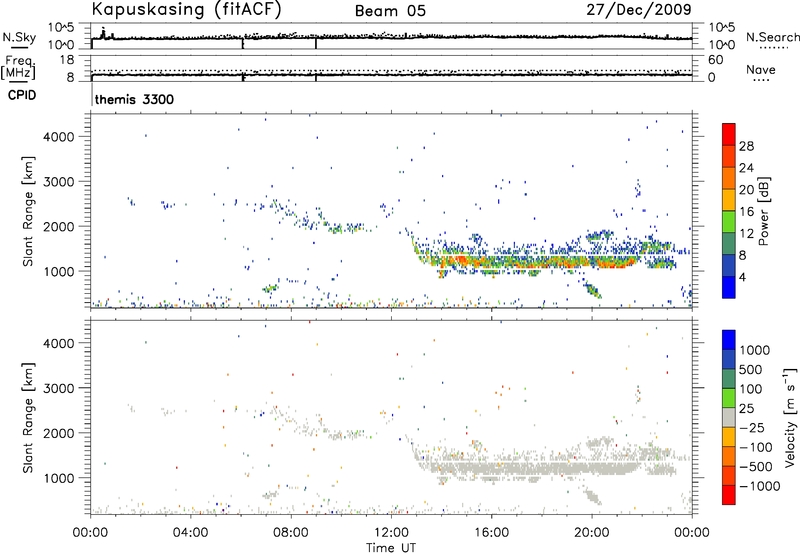Select the orange segment of Power colorbar
800x554 pixels.
[x=729, y=179]
